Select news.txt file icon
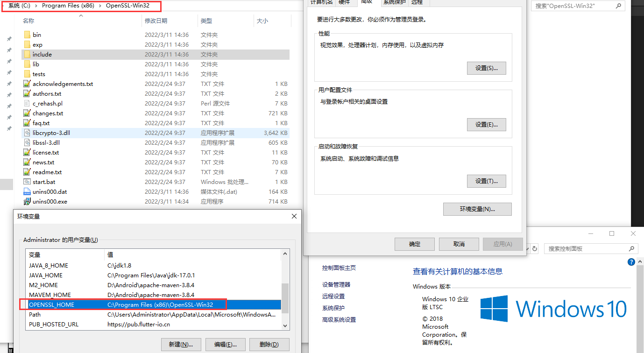644x353 pixels. [27, 162]
